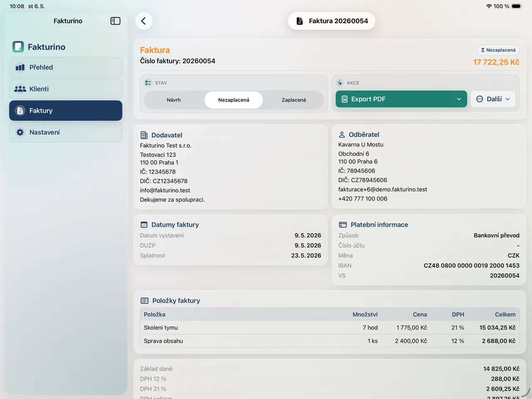The width and height of the screenshot is (532, 399).
Task: Open the Nastavení section
Action: point(66,132)
